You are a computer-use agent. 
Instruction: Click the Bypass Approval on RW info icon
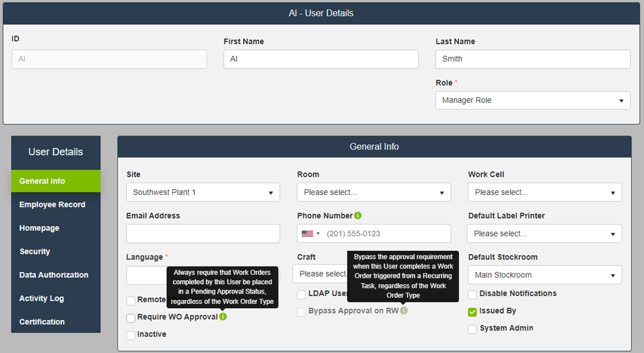(404, 310)
